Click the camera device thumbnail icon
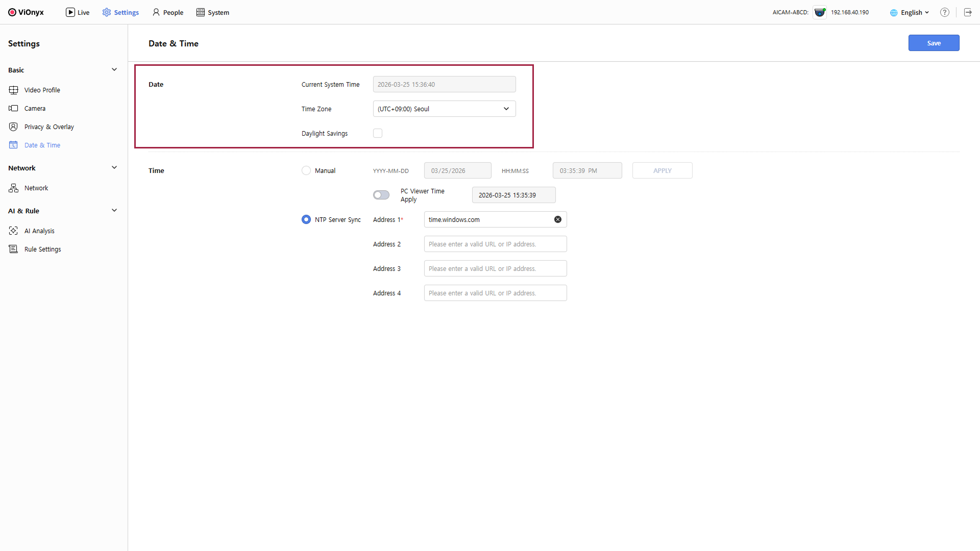Image resolution: width=980 pixels, height=551 pixels. (820, 12)
